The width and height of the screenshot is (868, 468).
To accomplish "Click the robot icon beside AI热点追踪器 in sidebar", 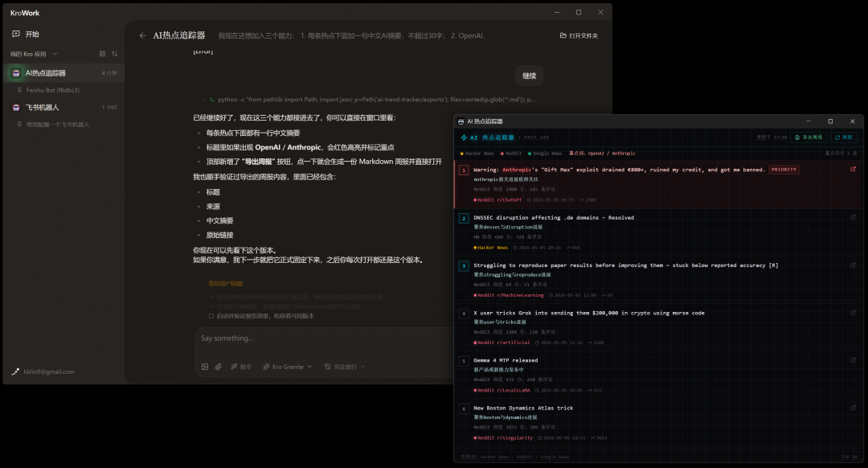I will (x=16, y=73).
